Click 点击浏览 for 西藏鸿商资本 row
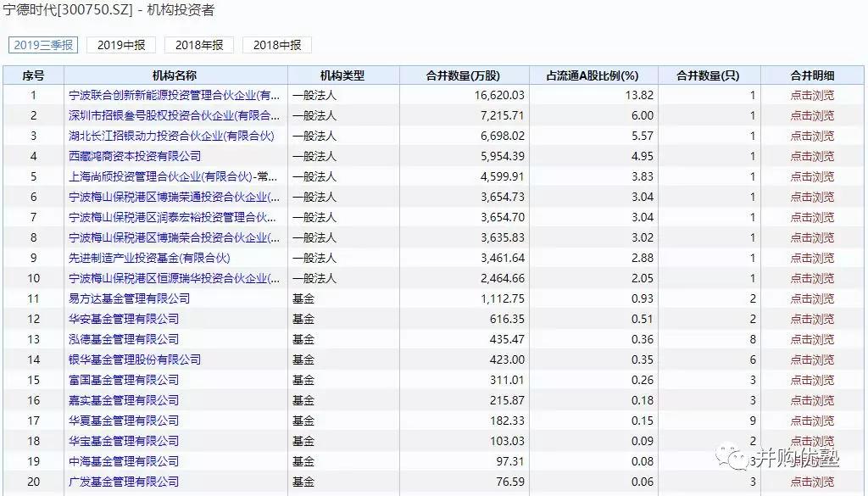868x496 pixels. (x=811, y=156)
